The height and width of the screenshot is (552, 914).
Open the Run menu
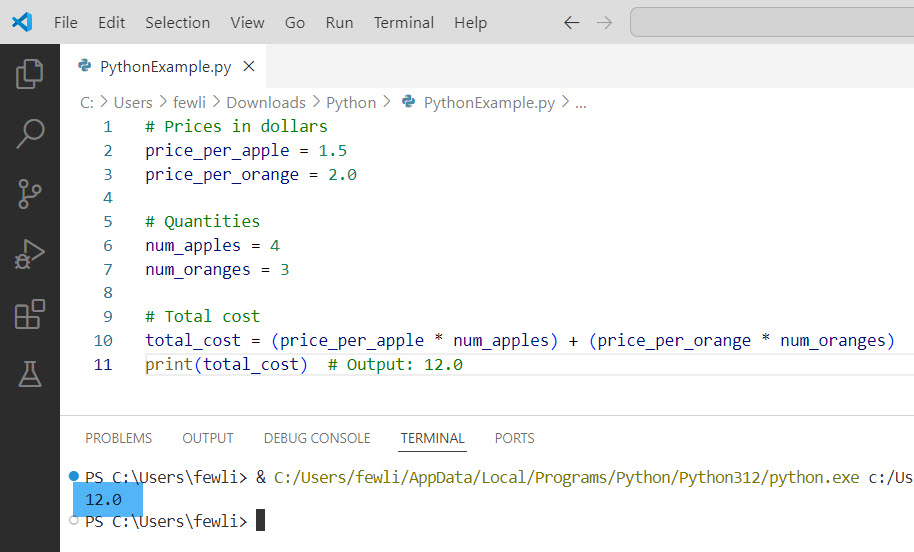[339, 23]
